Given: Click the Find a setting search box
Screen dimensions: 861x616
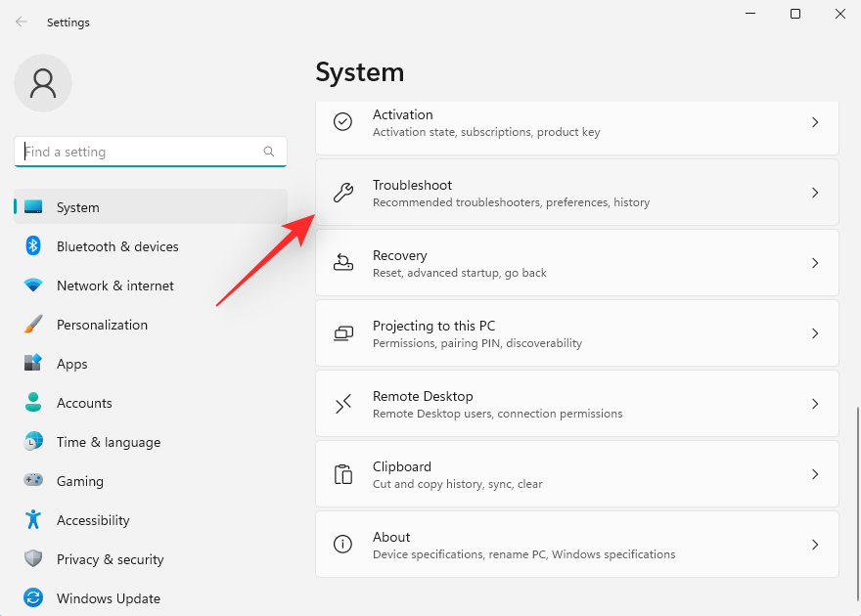Looking at the screenshot, I should (x=142, y=152).
